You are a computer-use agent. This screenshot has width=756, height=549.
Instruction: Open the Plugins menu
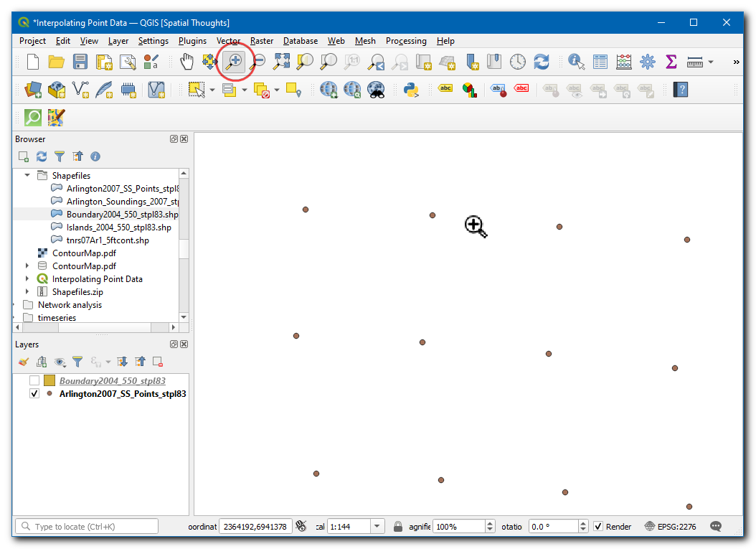point(192,41)
